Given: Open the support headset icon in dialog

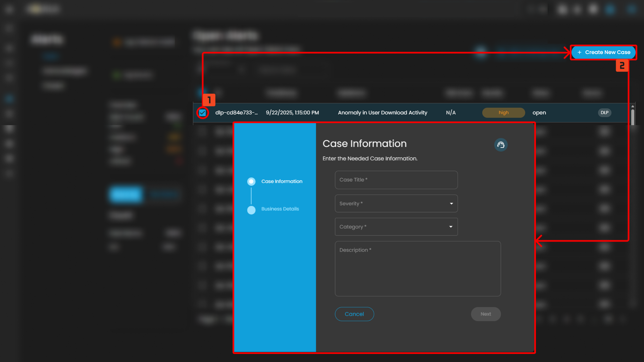Looking at the screenshot, I should click(501, 145).
